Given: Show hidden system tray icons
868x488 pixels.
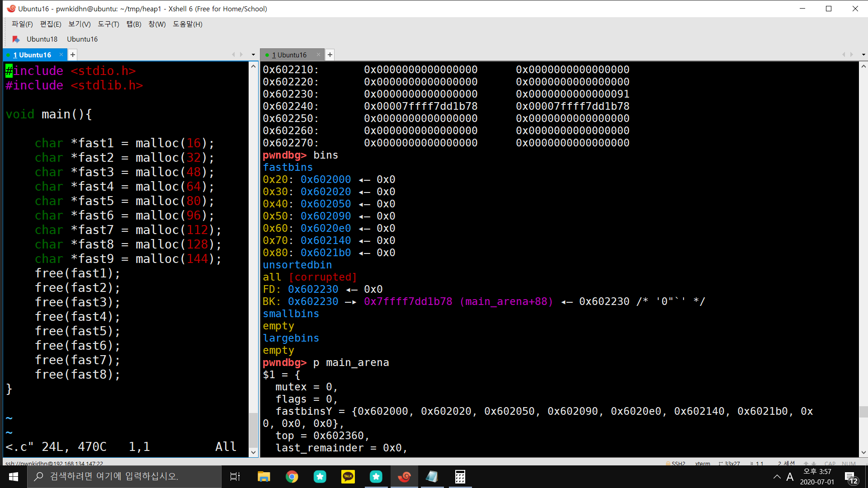Looking at the screenshot, I should 777,477.
